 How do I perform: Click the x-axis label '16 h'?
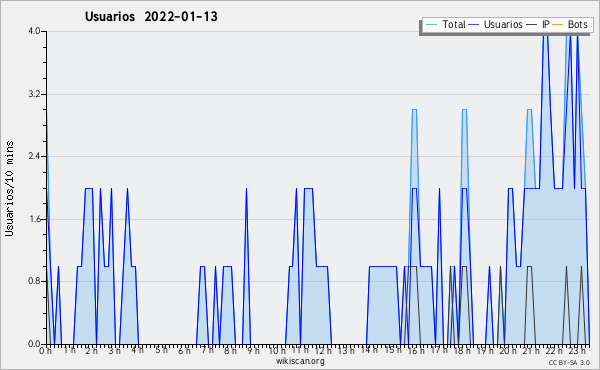click(x=416, y=351)
